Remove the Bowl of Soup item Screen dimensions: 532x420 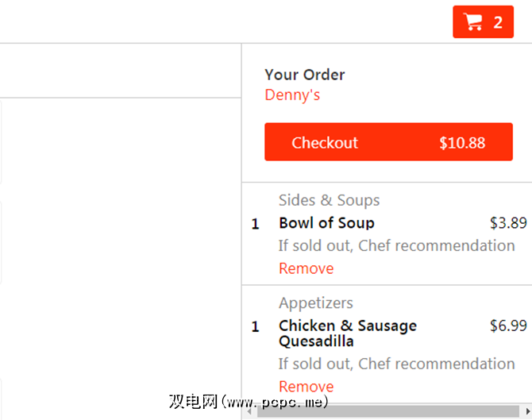point(306,268)
